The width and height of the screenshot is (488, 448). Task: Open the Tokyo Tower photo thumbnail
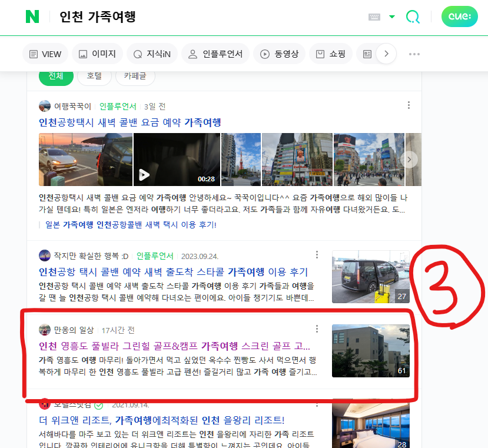[241, 160]
